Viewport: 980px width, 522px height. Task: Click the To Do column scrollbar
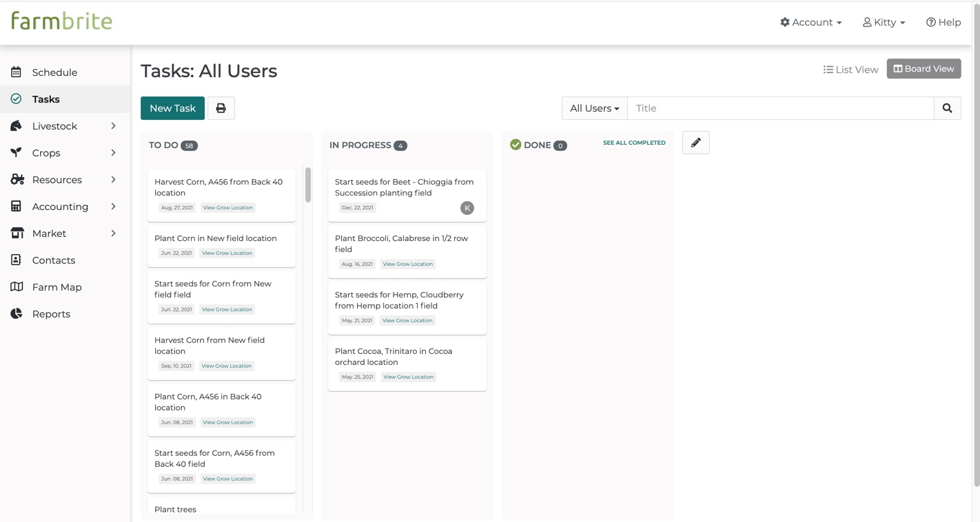(308, 185)
